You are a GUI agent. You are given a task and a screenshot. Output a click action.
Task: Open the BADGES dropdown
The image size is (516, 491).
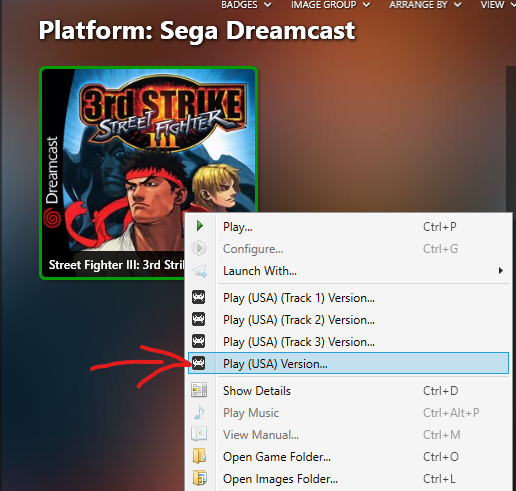click(246, 5)
